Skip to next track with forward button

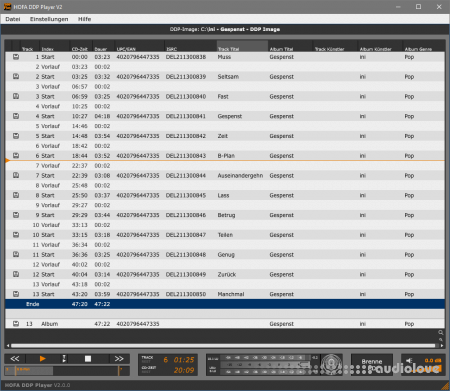119,359
